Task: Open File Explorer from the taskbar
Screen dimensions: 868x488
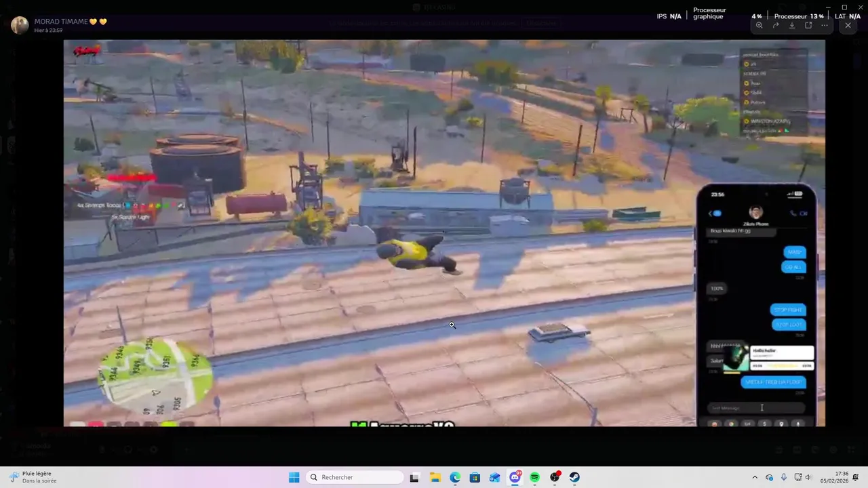Action: (x=435, y=477)
